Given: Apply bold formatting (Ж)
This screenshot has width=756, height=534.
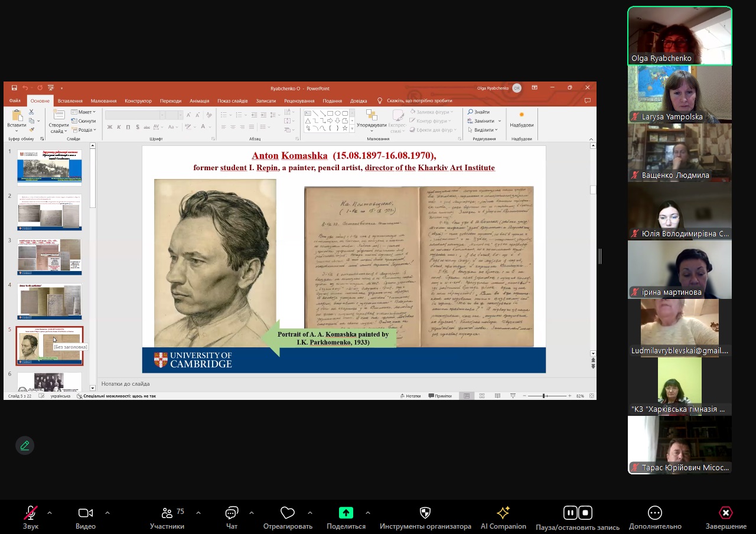Looking at the screenshot, I should point(110,127).
